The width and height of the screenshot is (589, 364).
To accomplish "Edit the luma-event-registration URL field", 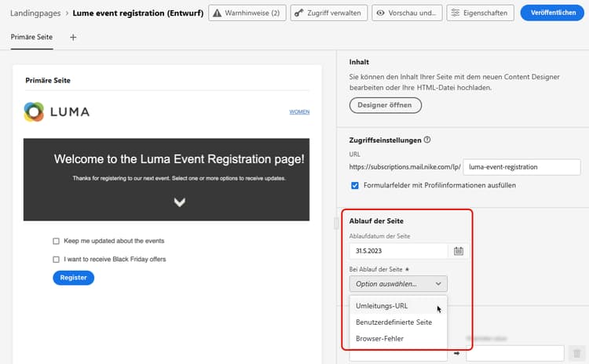I will [521, 167].
